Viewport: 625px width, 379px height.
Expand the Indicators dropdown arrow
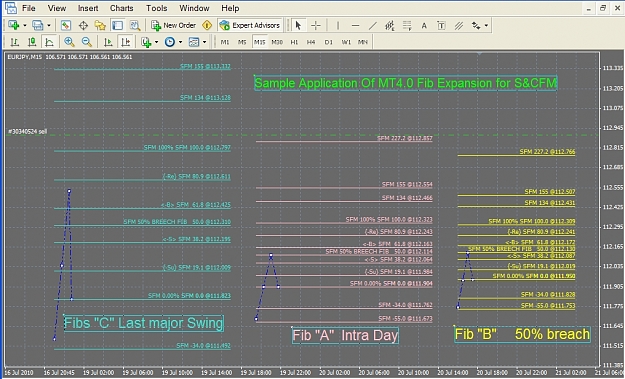(156, 42)
